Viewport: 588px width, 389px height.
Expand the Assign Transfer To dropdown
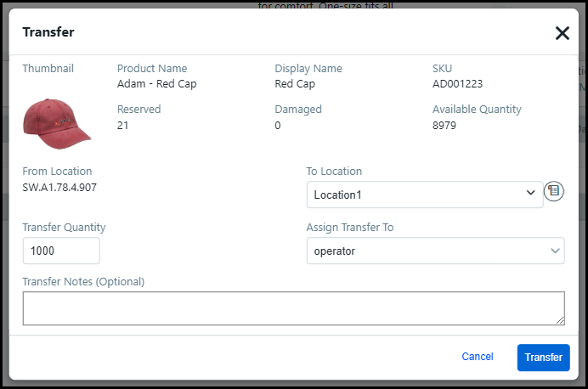434,251
